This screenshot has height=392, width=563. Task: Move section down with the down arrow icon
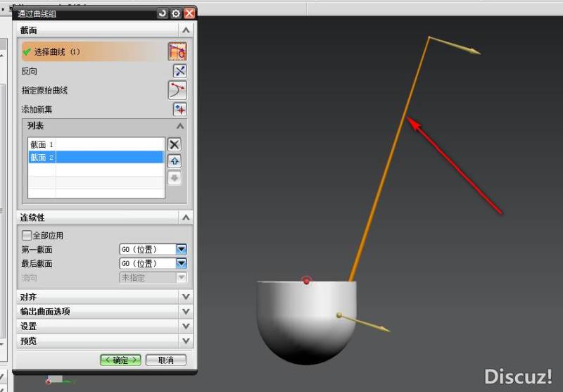[175, 178]
